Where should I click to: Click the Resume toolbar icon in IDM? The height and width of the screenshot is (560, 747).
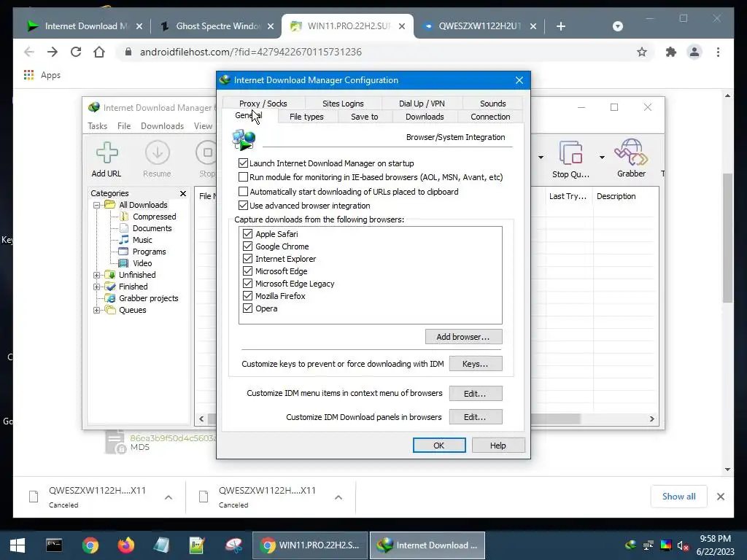[158, 158]
